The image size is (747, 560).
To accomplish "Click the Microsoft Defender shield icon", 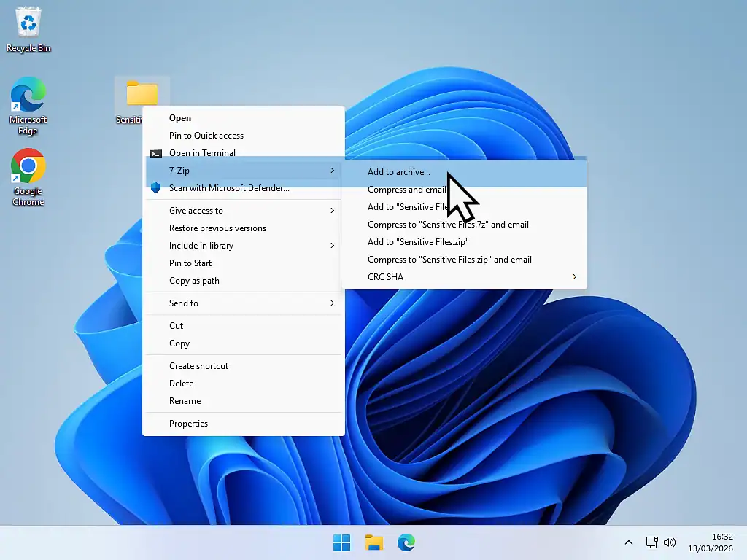I will tap(155, 187).
